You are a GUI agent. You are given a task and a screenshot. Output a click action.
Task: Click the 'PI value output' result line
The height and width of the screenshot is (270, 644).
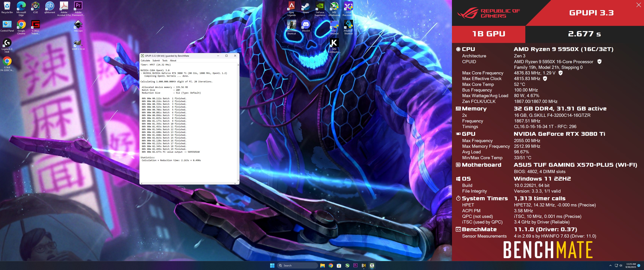(171, 152)
